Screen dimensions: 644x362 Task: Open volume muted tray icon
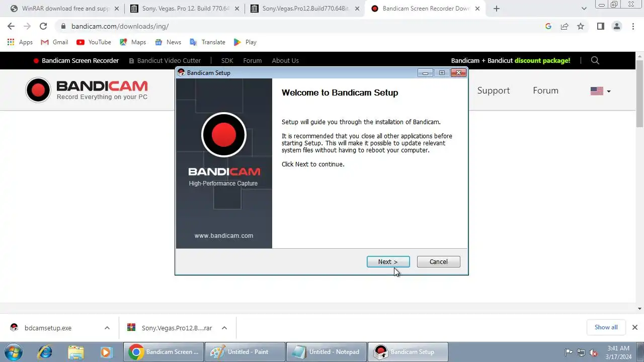(594, 352)
